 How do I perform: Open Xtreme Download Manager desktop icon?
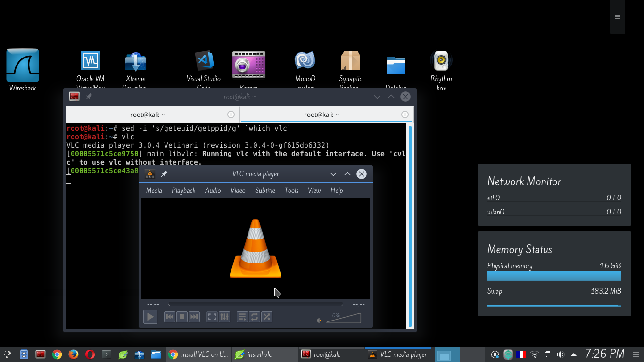click(136, 70)
